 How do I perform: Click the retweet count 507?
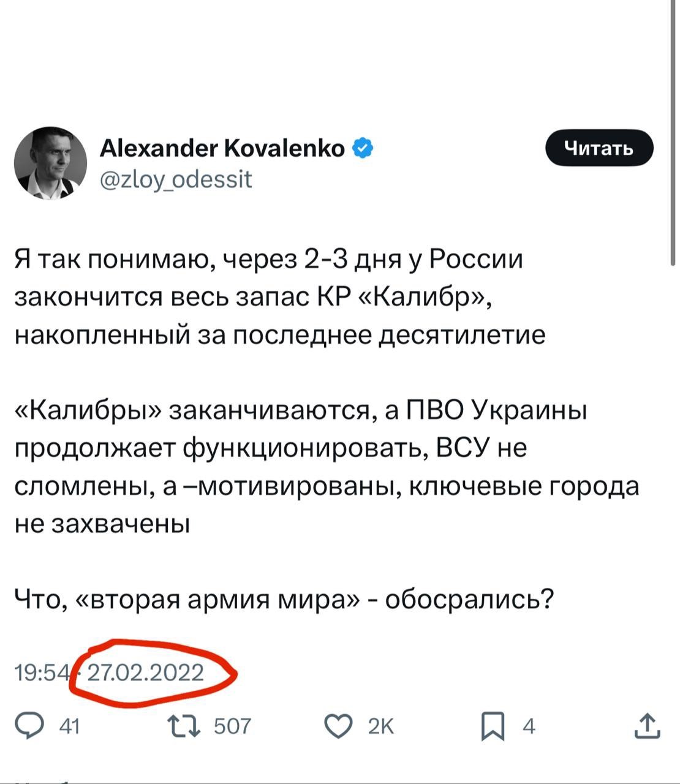pyautogui.click(x=232, y=727)
